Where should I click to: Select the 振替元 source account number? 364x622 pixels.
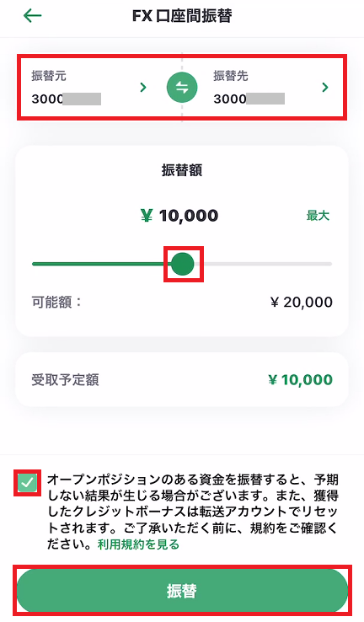coord(67,99)
